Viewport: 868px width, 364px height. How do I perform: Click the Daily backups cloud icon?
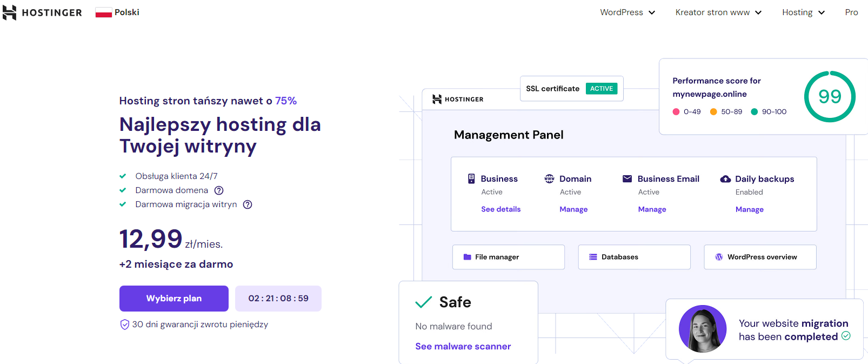(x=725, y=179)
